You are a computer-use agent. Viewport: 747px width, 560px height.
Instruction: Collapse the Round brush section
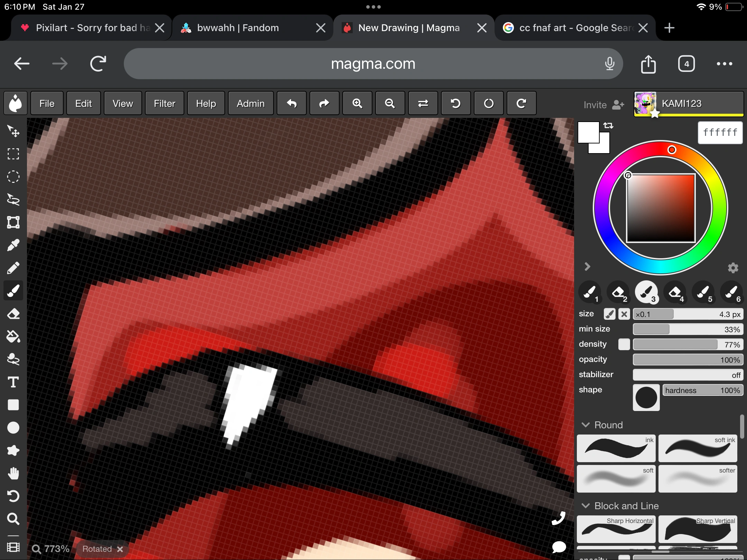point(585,425)
